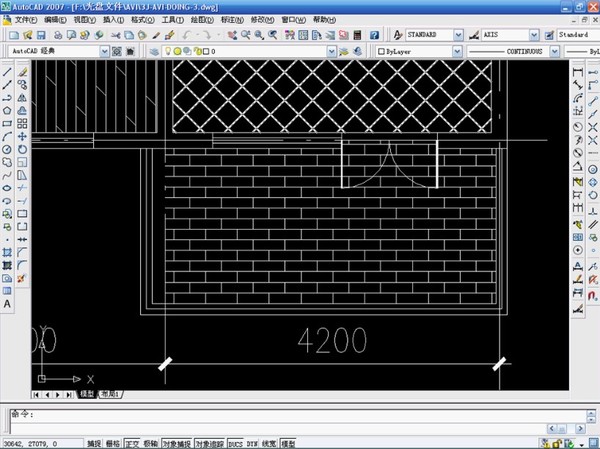
Task: Toggle 正交 ortho mode in status bar
Action: [132, 444]
